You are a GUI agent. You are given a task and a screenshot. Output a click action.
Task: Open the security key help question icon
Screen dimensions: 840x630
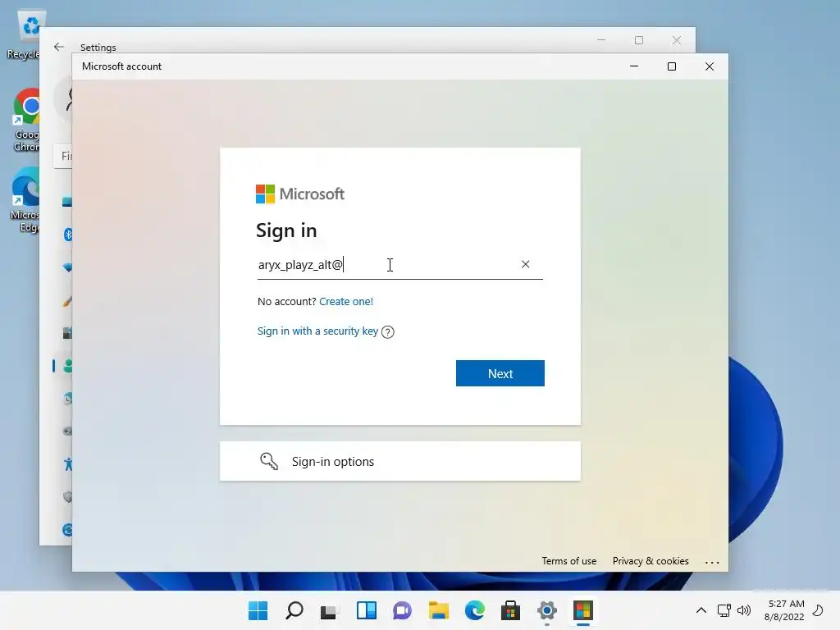[388, 332]
